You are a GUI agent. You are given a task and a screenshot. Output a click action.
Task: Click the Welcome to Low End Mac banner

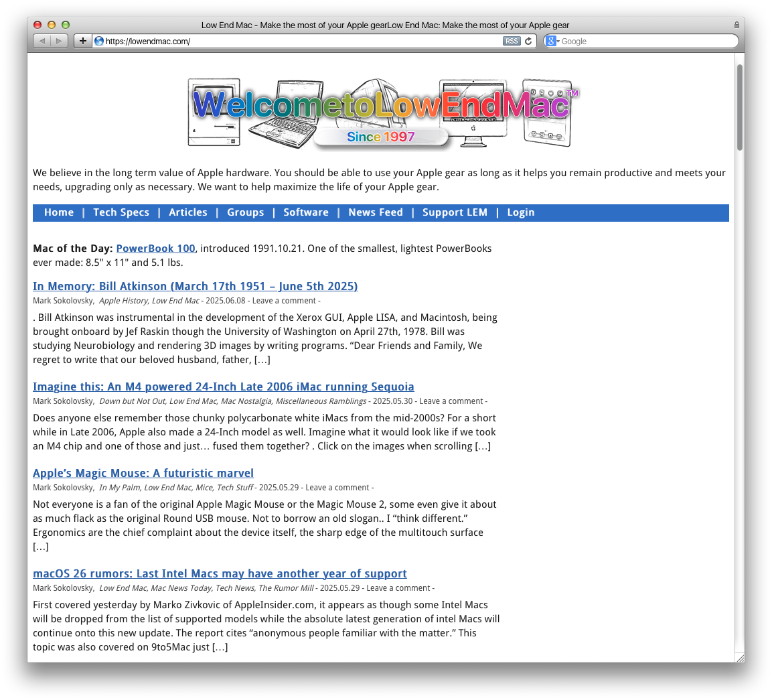click(383, 113)
